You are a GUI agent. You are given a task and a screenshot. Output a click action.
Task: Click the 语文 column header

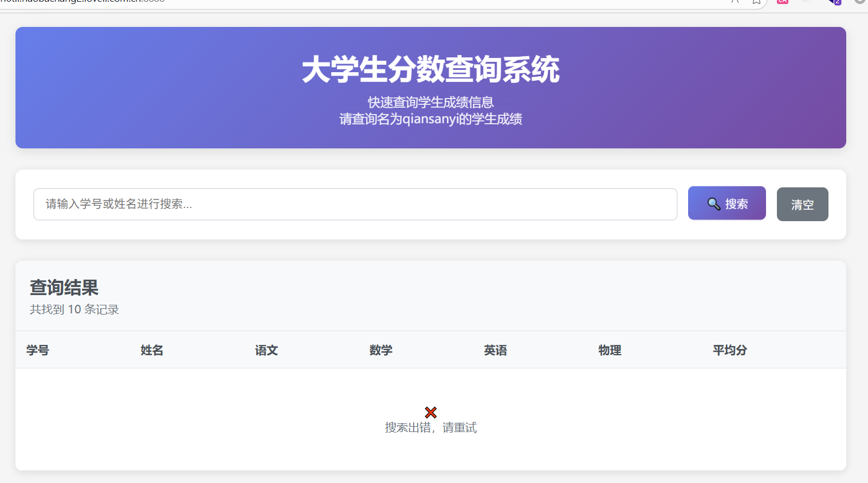click(266, 350)
